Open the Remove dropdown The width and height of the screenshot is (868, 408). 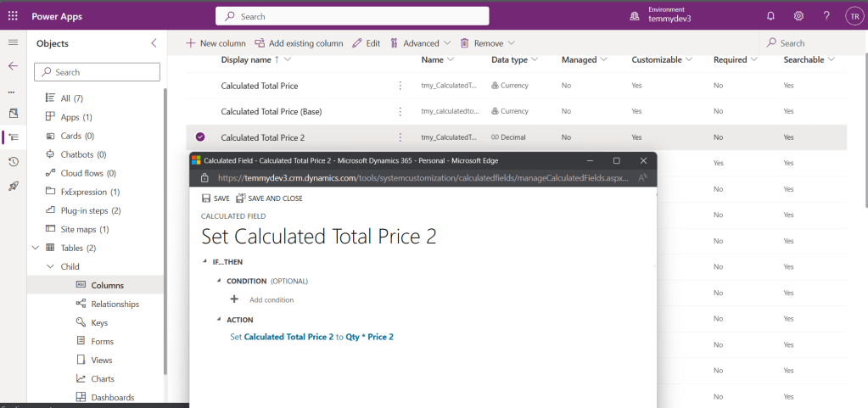point(488,43)
